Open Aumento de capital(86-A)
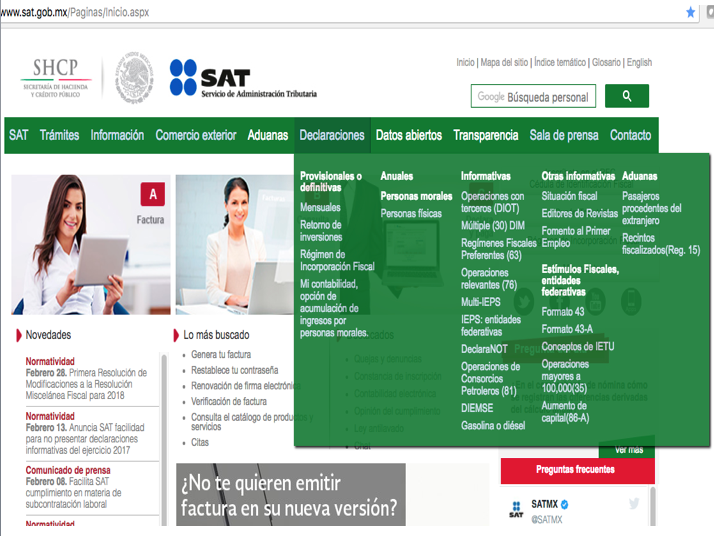This screenshot has width=714, height=536. point(565,412)
